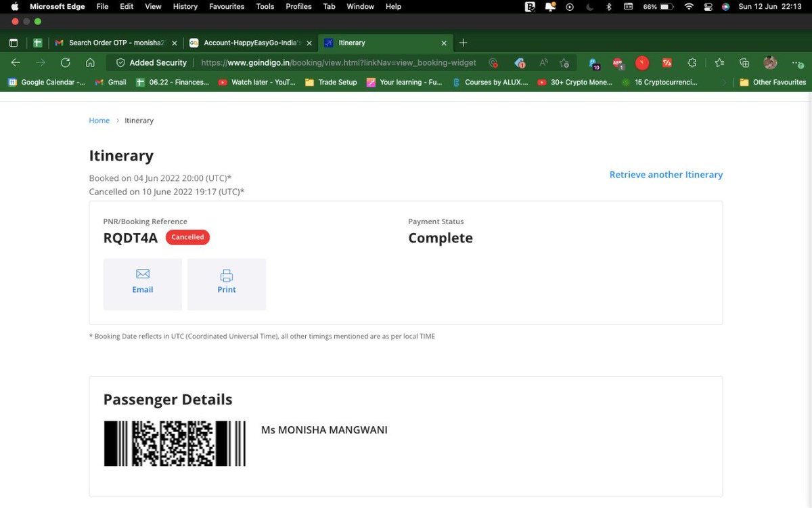
Task: Open the File menu
Action: coord(102,7)
